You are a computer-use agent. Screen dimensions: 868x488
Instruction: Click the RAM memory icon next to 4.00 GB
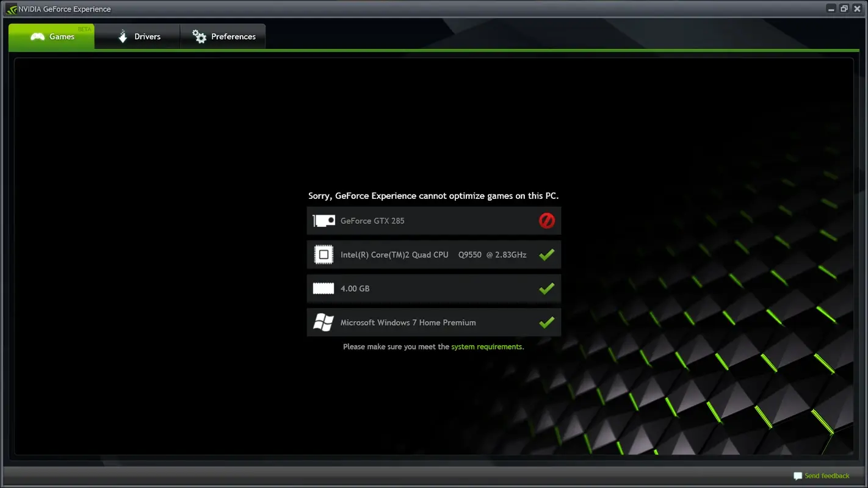pyautogui.click(x=324, y=288)
